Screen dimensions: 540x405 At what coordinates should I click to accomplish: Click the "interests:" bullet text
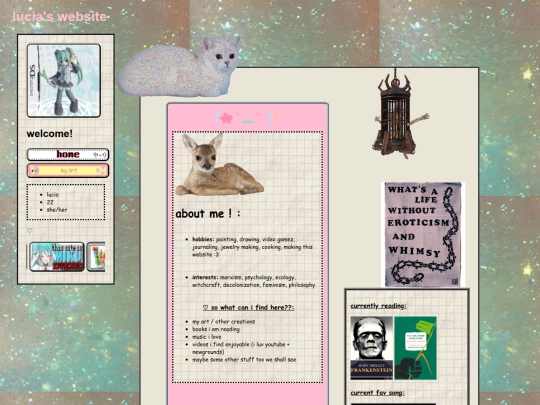pos(253,281)
